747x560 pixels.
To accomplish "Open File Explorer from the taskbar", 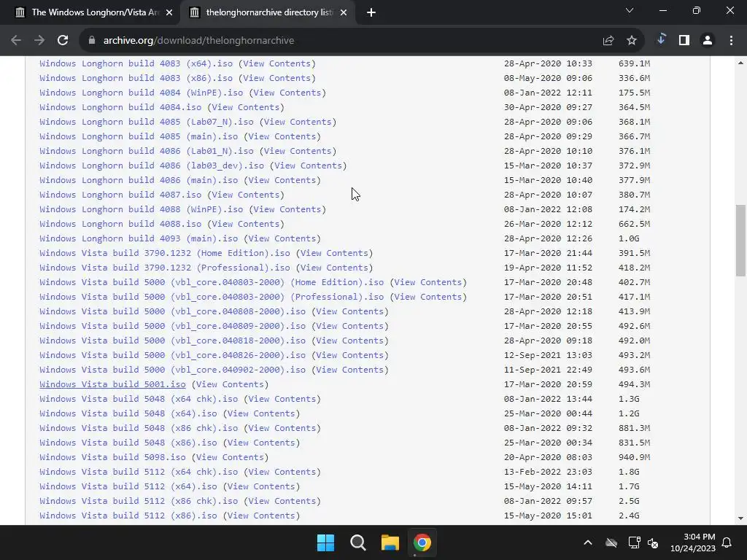I will (x=390, y=542).
